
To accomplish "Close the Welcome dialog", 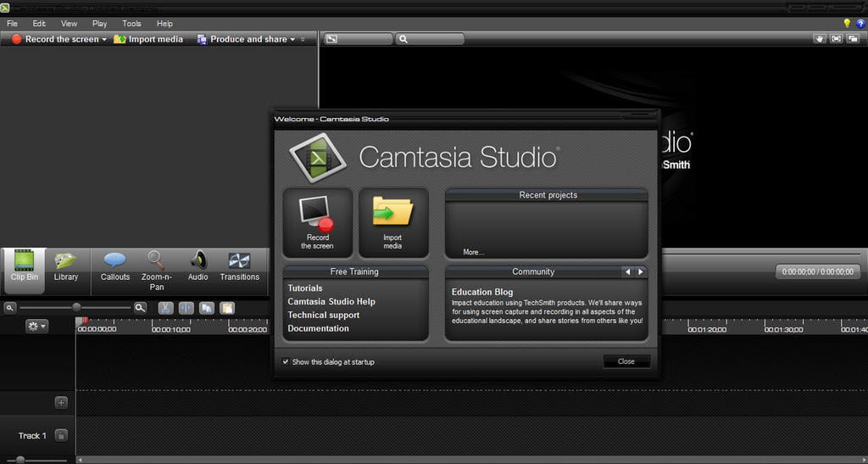I will pyautogui.click(x=626, y=361).
